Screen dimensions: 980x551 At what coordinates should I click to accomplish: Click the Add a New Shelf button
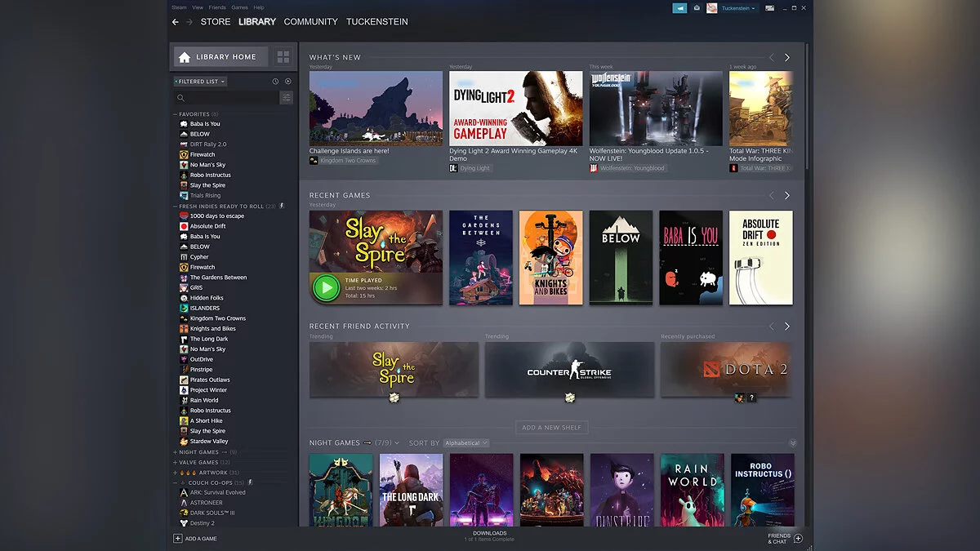(552, 428)
